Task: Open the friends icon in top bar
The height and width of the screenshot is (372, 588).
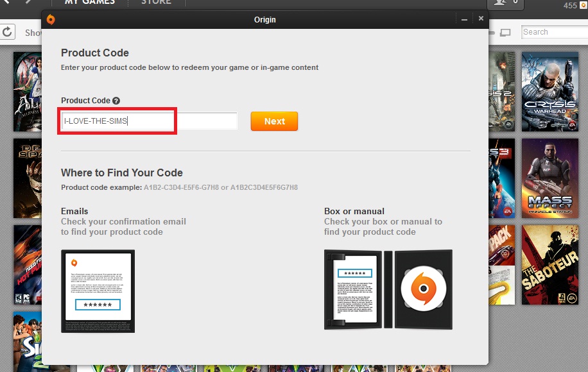Action: tap(505, 4)
